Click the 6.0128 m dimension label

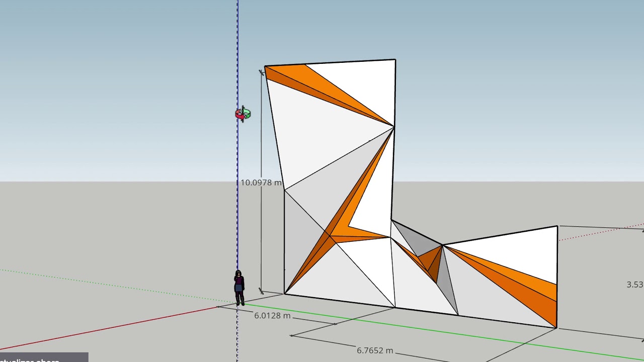point(272,316)
